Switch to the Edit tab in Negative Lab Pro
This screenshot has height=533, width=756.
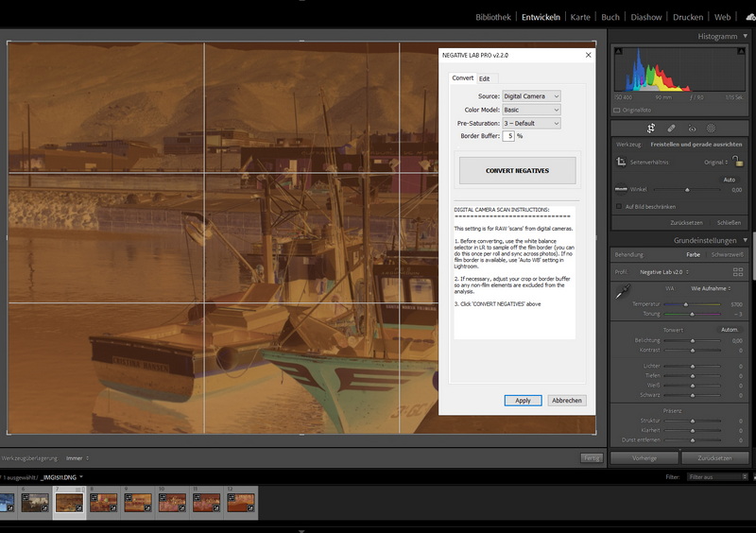485,78
